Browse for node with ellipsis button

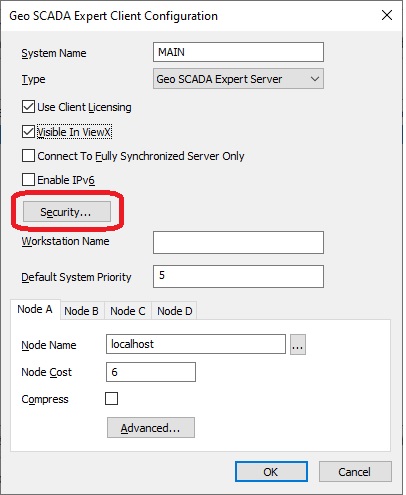298,345
